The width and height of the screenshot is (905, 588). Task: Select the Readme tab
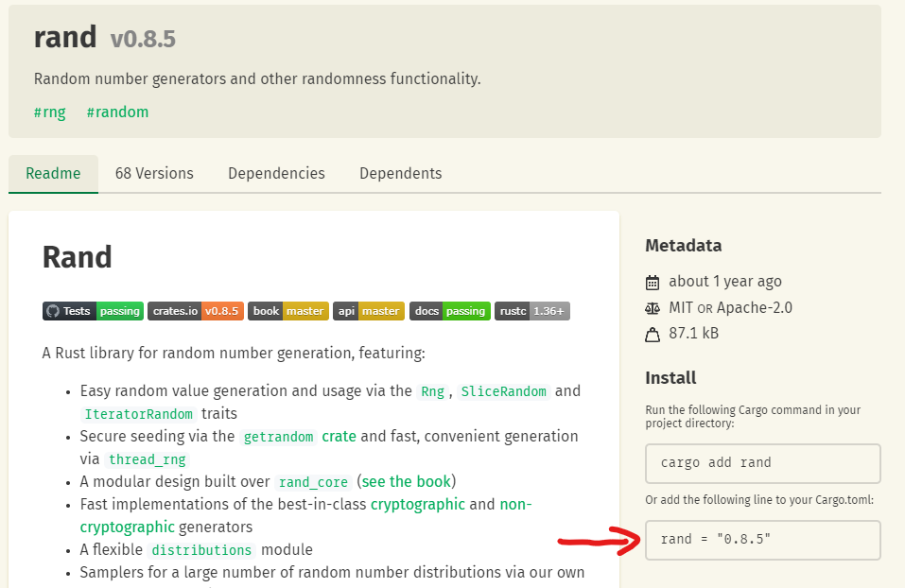[53, 173]
